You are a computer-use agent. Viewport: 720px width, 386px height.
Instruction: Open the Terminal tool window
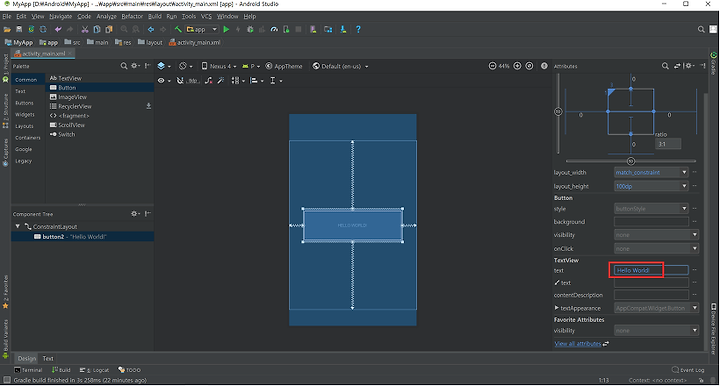click(x=28, y=370)
